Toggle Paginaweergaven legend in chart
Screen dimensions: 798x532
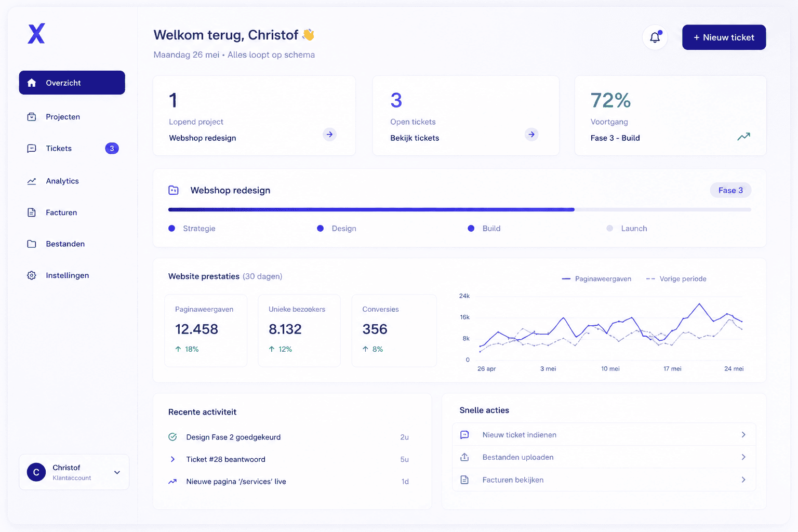[596, 279]
